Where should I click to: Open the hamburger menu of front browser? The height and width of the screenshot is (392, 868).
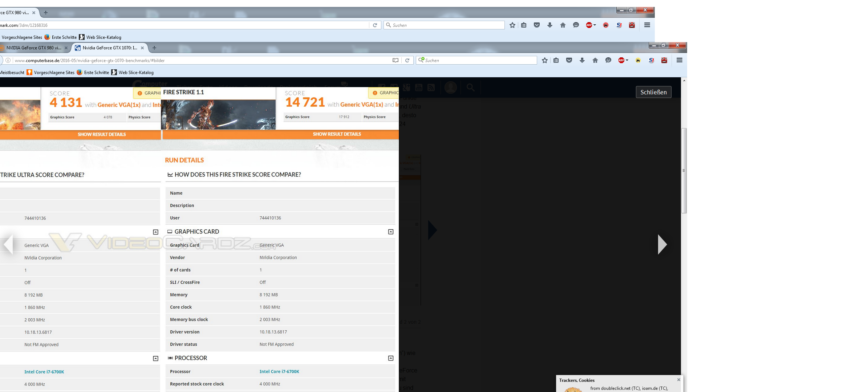pos(679,60)
